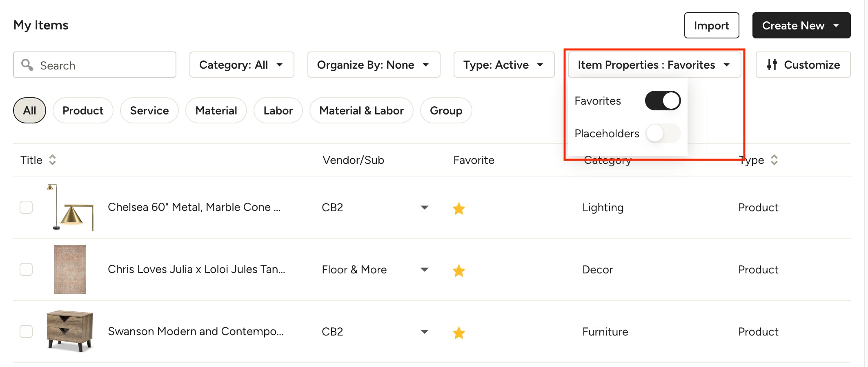Expand Floor & More vendor dropdown arrow
868x367 pixels.
tap(425, 269)
